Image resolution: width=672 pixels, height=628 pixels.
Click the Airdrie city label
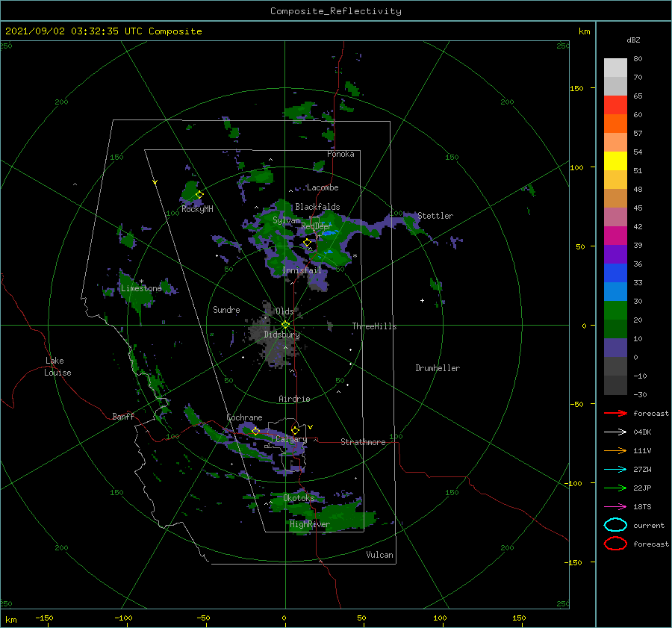coord(294,399)
